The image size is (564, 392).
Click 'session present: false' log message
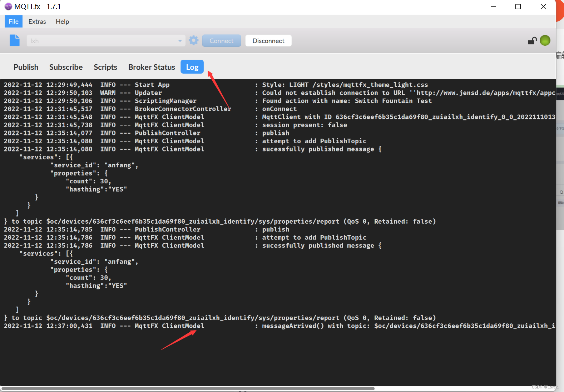point(305,125)
